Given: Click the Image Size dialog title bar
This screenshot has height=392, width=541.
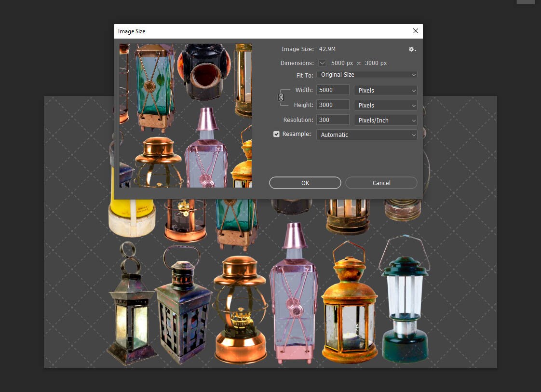Looking at the screenshot, I should [217, 31].
